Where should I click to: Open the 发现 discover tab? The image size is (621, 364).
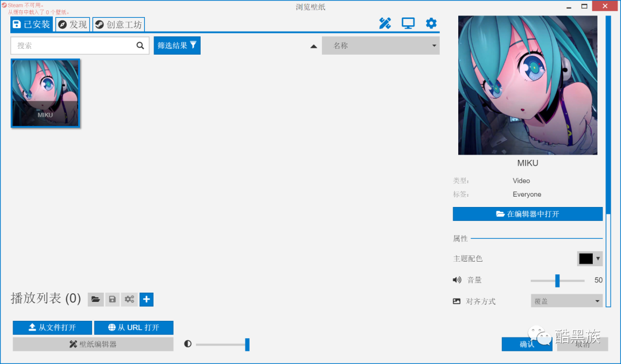[72, 25]
